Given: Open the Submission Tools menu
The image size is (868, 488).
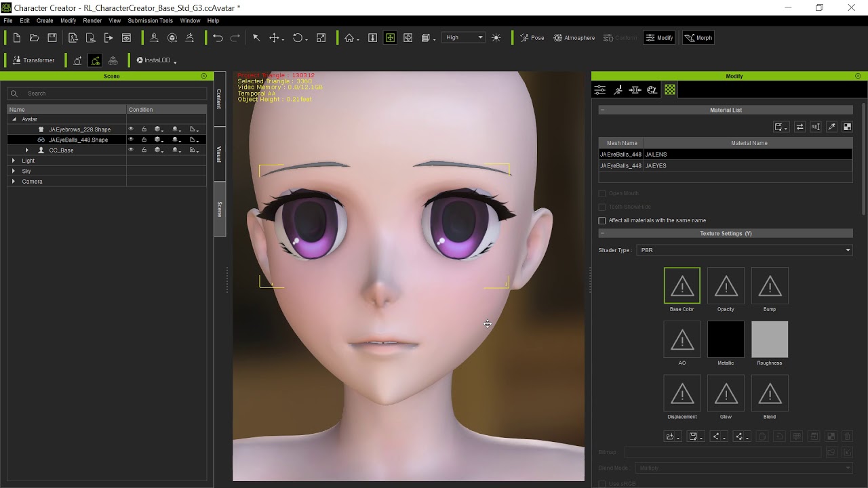Looking at the screenshot, I should tap(151, 21).
